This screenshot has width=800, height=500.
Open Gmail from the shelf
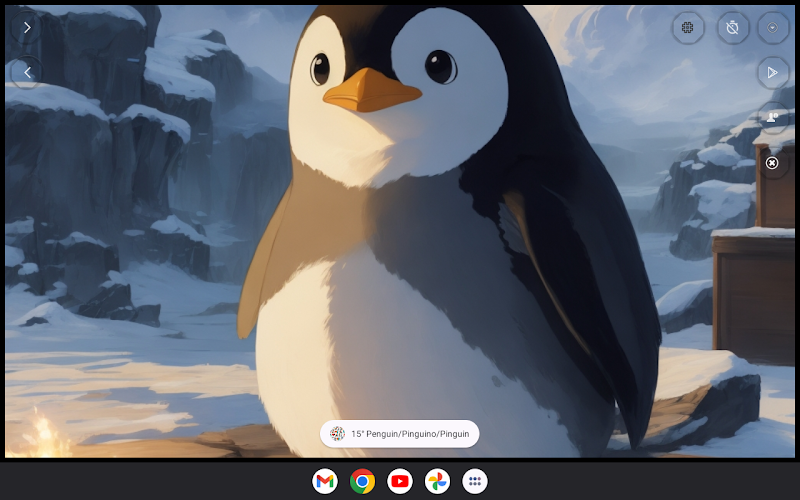[x=325, y=481]
